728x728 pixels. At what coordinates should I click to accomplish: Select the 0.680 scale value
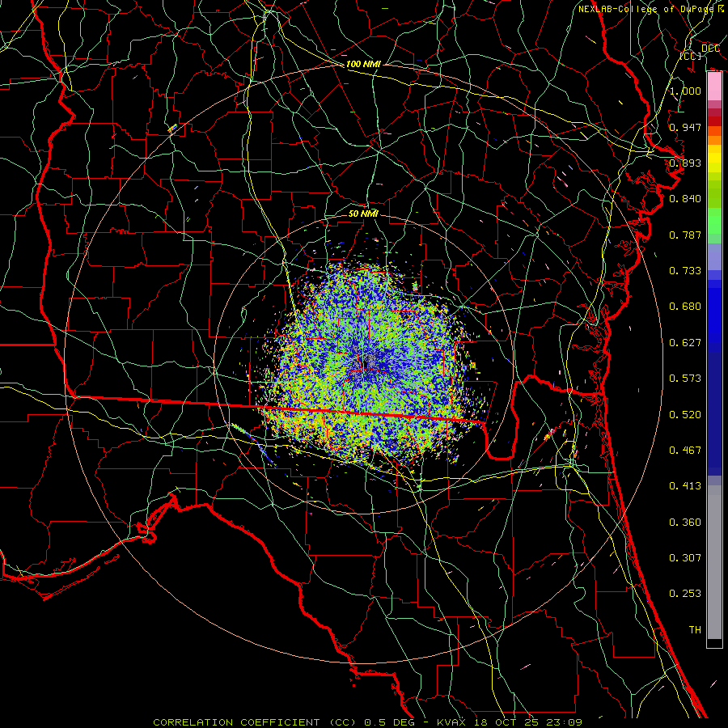(x=685, y=307)
